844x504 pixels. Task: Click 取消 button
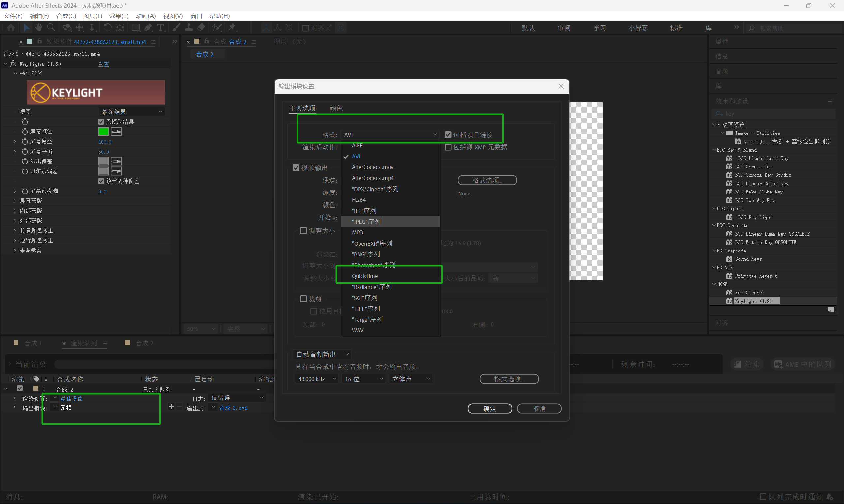(x=539, y=408)
